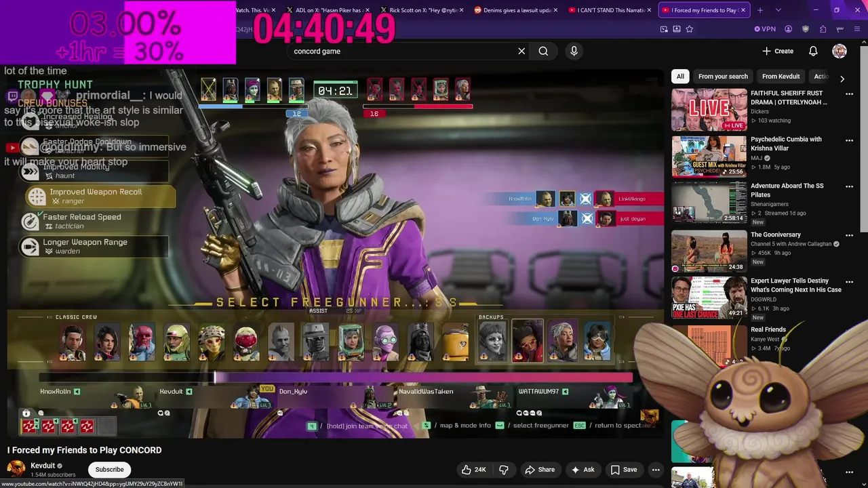This screenshot has width=868, height=488.
Task: Open options menu for The Gooniversary video
Action: coord(849,235)
